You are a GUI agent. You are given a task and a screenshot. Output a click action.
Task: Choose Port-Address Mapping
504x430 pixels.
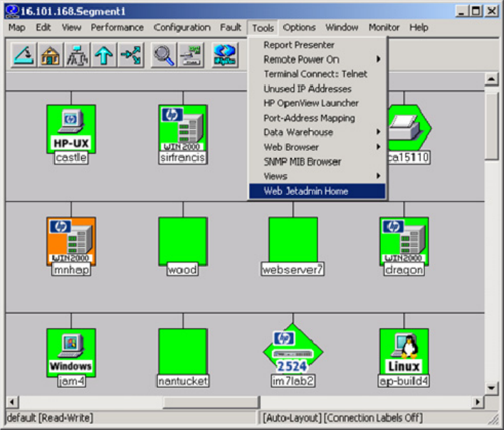(x=317, y=118)
